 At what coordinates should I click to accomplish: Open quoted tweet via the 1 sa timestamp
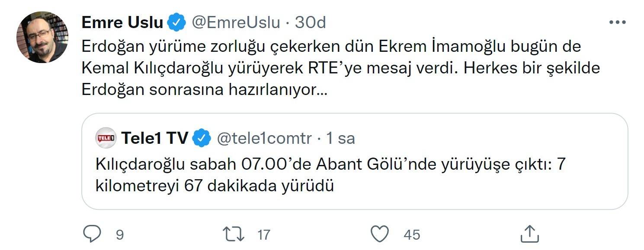click(x=340, y=138)
